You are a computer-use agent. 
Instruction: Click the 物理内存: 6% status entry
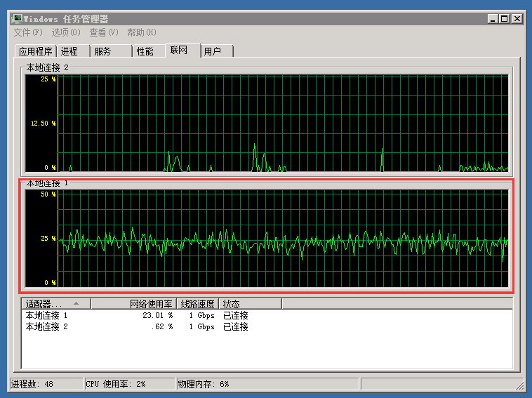tap(267, 384)
